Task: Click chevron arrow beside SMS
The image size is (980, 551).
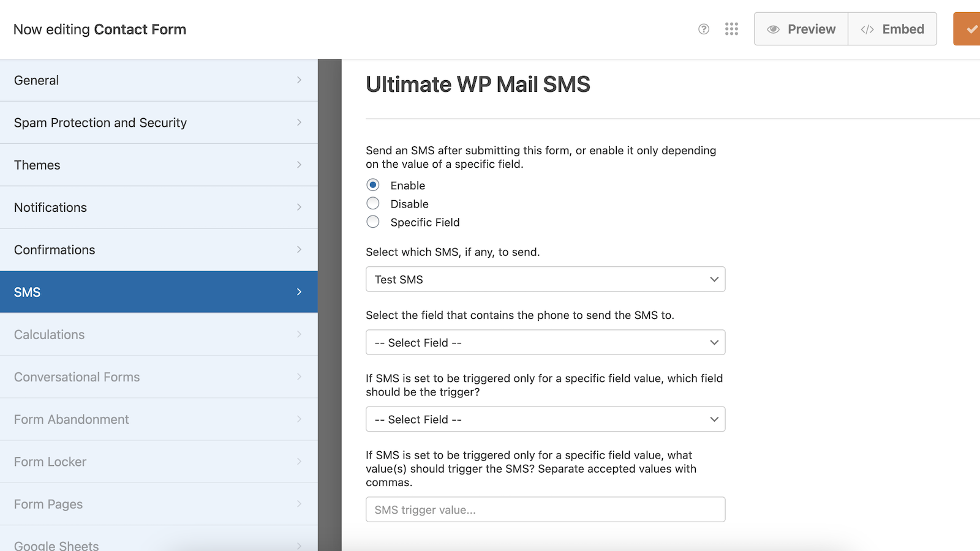Action: [x=299, y=292]
